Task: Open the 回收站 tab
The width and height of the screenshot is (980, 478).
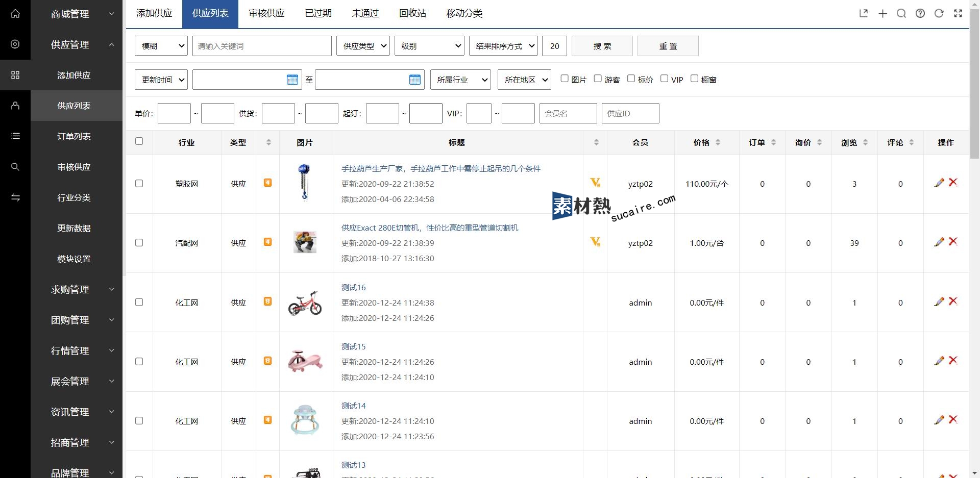Action: (412, 13)
